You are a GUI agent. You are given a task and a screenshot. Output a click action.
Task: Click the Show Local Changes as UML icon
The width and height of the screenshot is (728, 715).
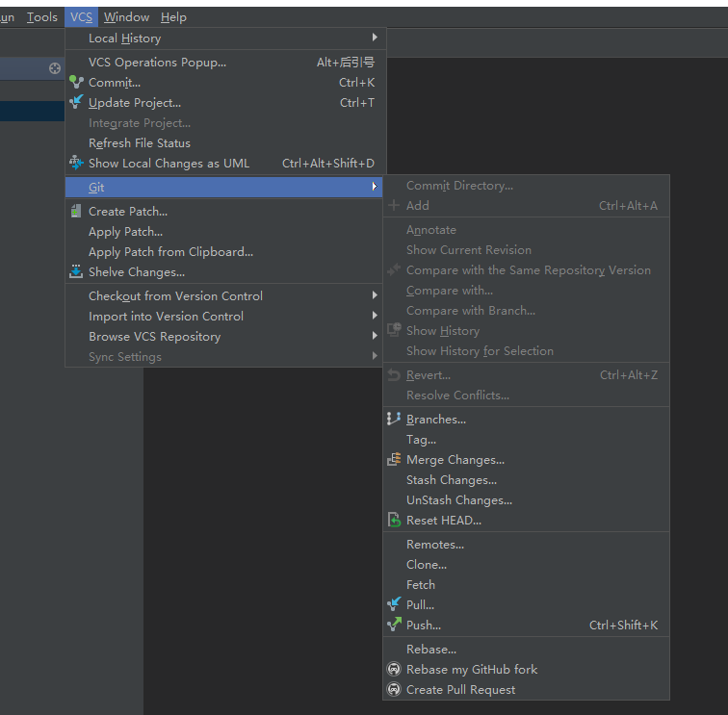point(76,163)
